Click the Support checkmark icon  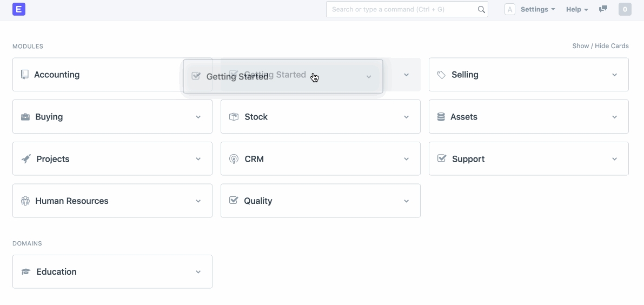pyautogui.click(x=442, y=158)
